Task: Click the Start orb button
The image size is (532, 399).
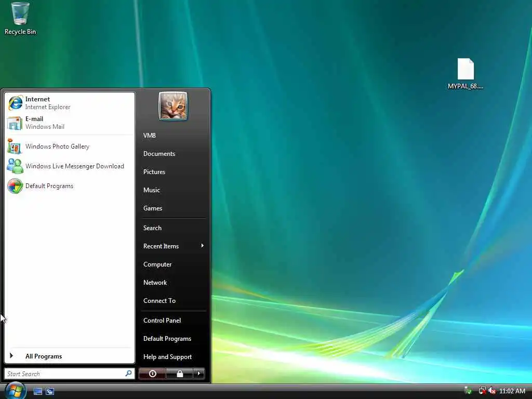Action: coord(15,391)
